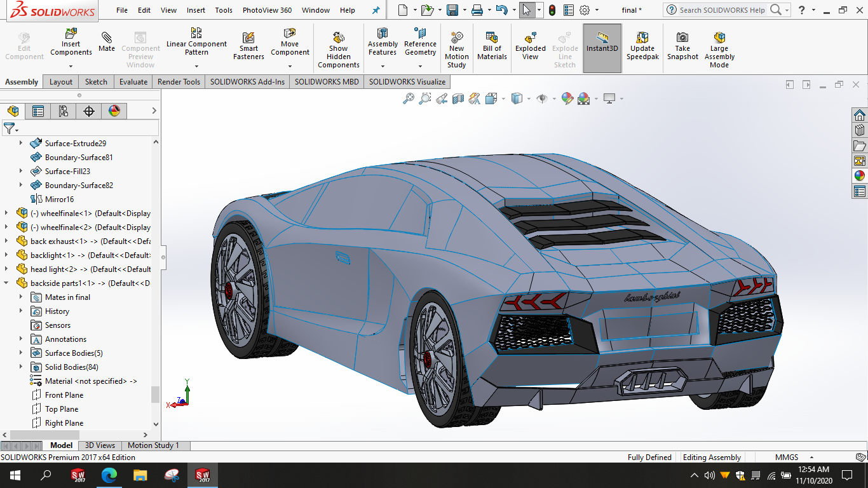Pin the menu bar with pushpin
This screenshot has height=488, width=868.
[376, 10]
